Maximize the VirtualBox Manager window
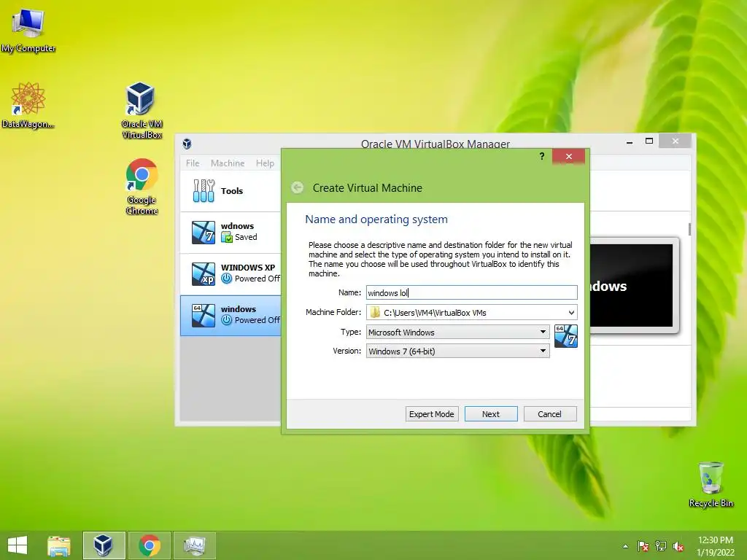747x560 pixels. [649, 141]
